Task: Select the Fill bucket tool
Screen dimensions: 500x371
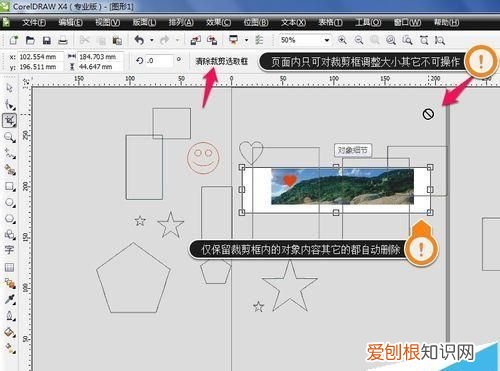Action: (x=10, y=332)
